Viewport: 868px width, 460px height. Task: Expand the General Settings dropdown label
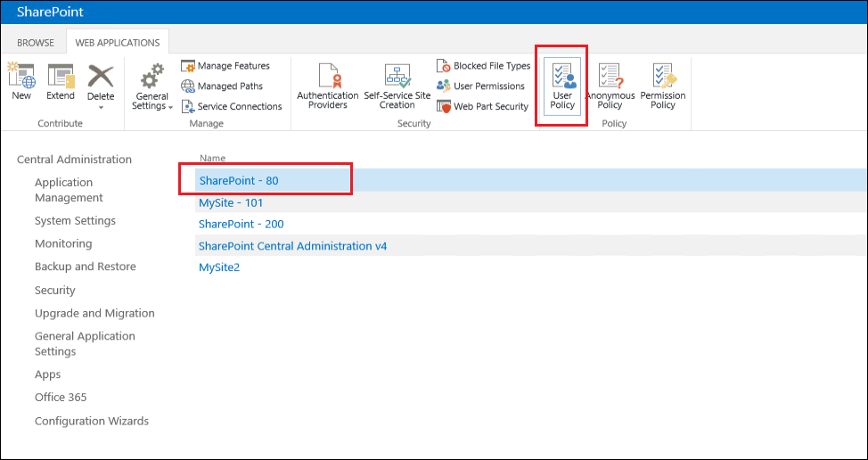click(x=152, y=102)
